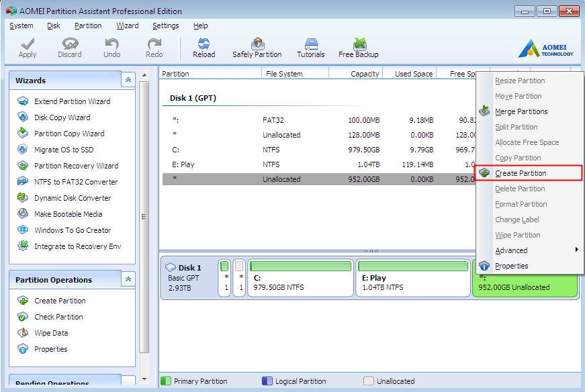
Task: Click the Undo arrow icon
Action: click(112, 44)
